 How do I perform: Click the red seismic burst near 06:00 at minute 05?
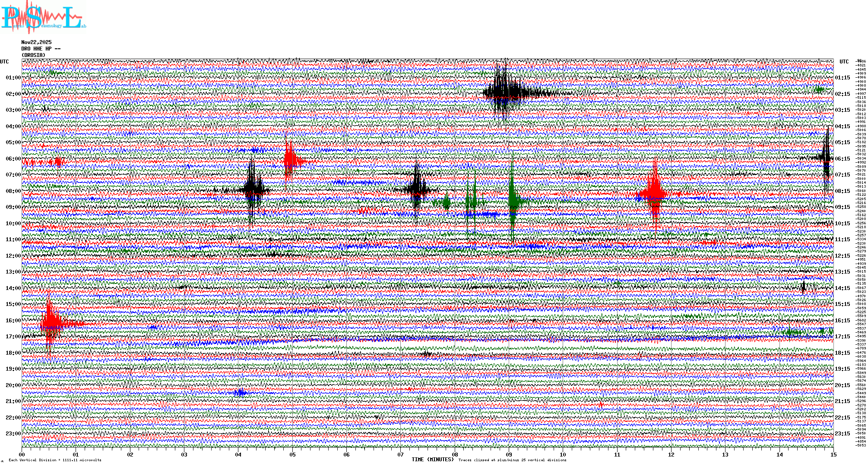tap(290, 161)
